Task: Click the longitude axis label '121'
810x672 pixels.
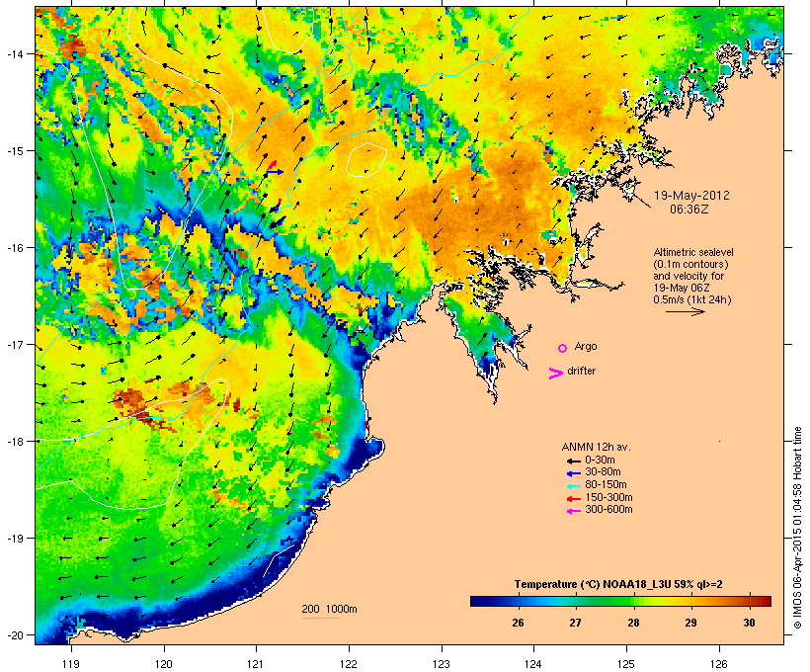Action: click(x=256, y=664)
